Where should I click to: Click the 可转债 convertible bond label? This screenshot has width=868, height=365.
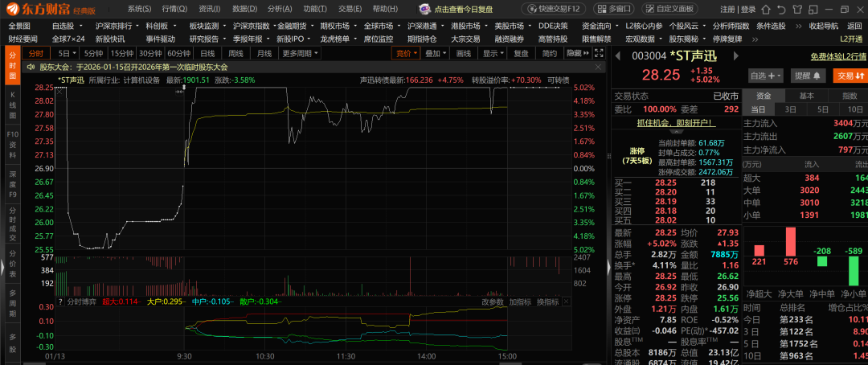[558, 80]
